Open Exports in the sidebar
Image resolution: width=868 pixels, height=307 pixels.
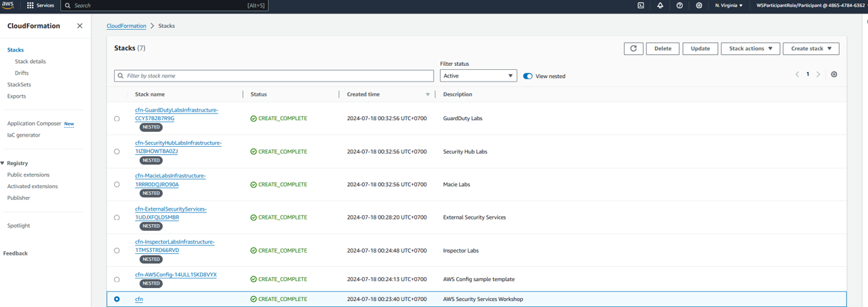tap(16, 96)
